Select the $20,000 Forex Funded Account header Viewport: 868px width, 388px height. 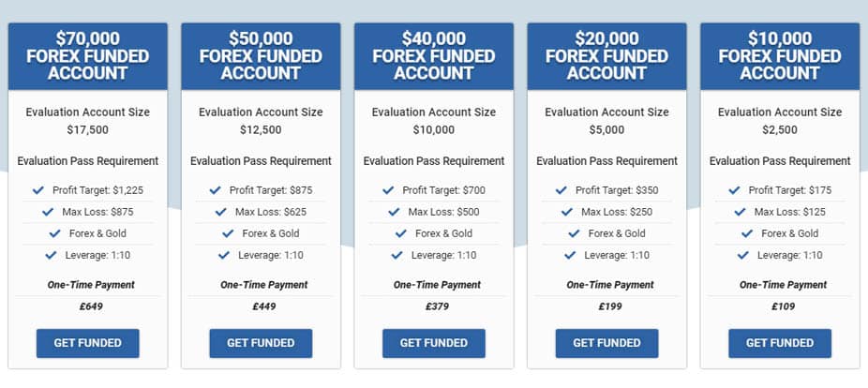tap(606, 56)
